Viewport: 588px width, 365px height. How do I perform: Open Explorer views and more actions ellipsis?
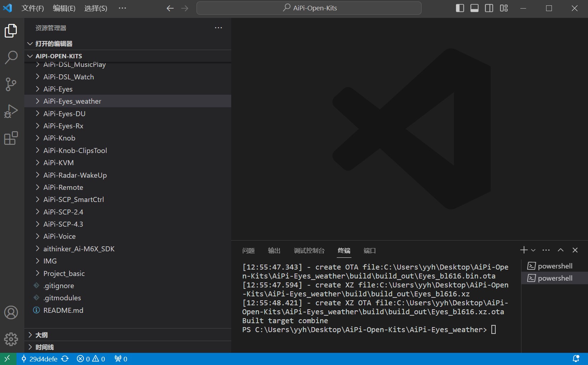(218, 28)
